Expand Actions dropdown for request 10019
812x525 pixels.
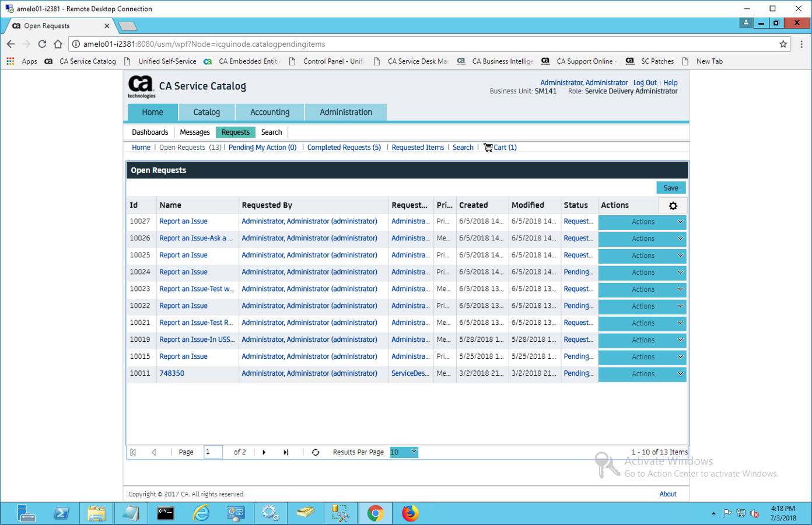(642, 340)
